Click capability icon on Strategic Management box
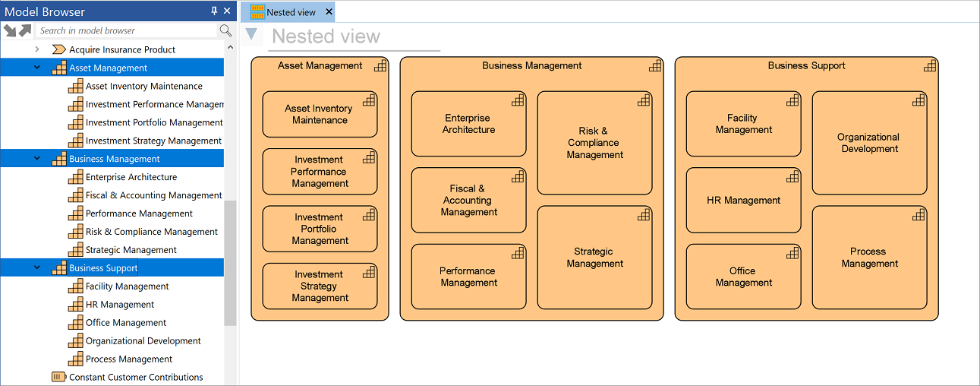Image resolution: width=980 pixels, height=386 pixels. click(644, 215)
